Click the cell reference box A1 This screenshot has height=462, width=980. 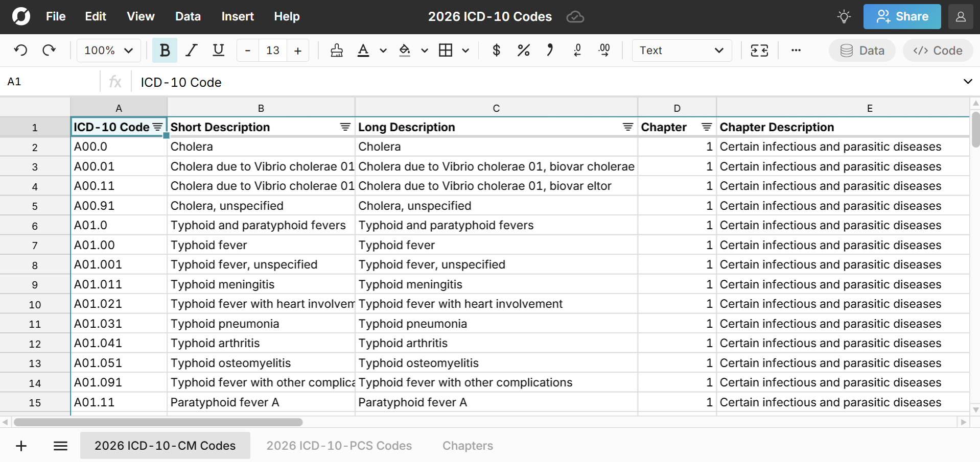pos(50,82)
